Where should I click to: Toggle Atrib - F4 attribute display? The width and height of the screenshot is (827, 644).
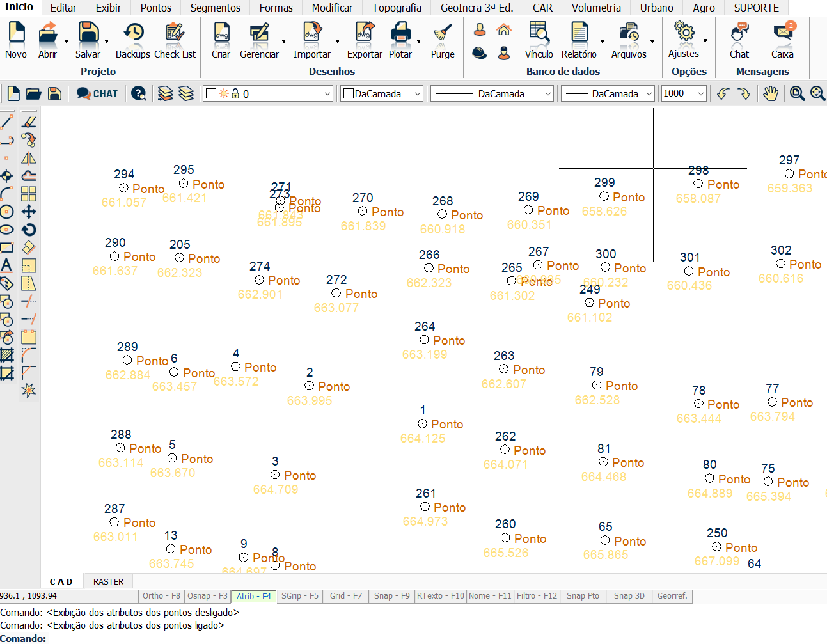[253, 596]
